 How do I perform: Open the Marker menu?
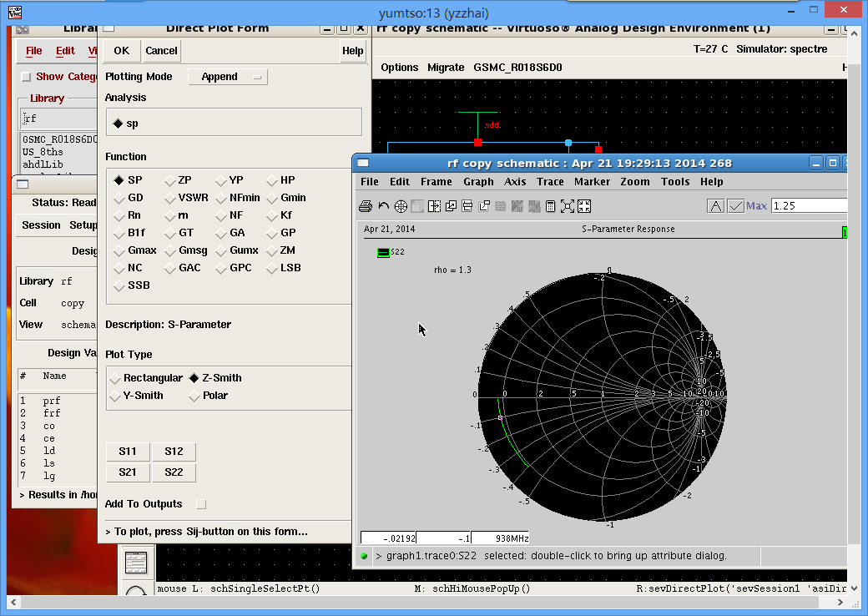click(x=592, y=181)
